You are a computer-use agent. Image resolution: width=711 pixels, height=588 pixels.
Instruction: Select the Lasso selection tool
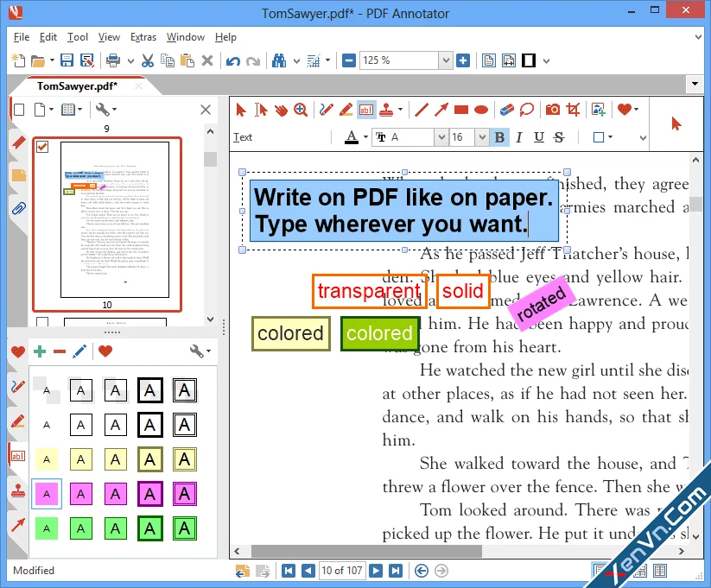coord(526,110)
